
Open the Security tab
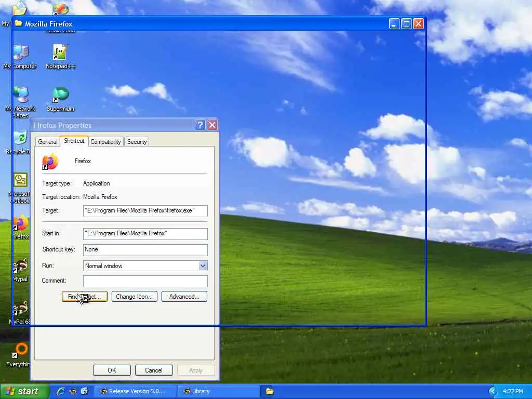[137, 142]
